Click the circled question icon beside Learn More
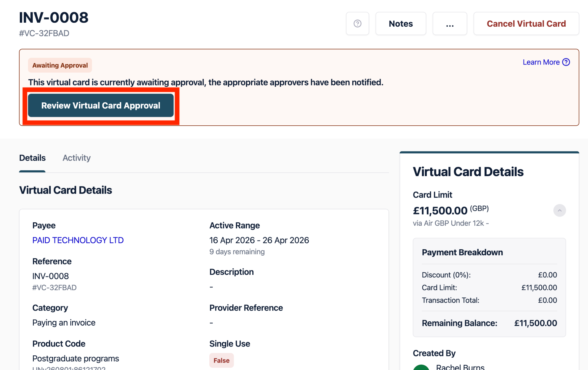The image size is (588, 370). pos(566,62)
